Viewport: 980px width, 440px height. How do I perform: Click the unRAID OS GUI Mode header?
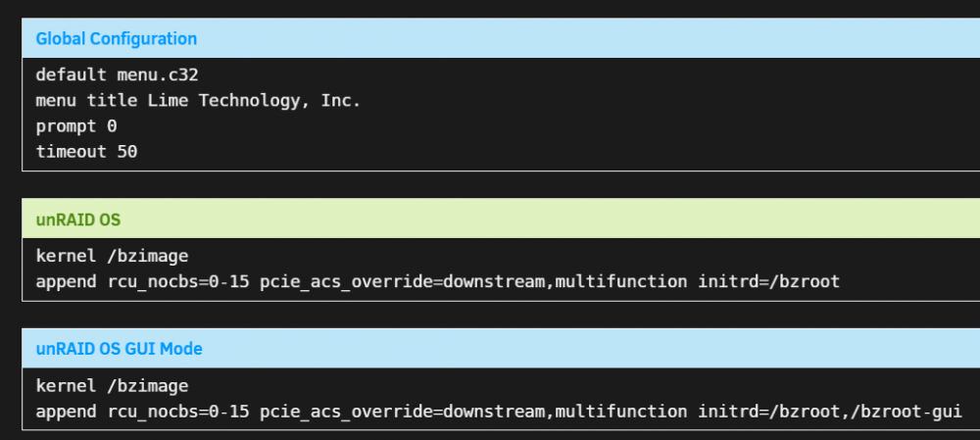click(x=501, y=348)
